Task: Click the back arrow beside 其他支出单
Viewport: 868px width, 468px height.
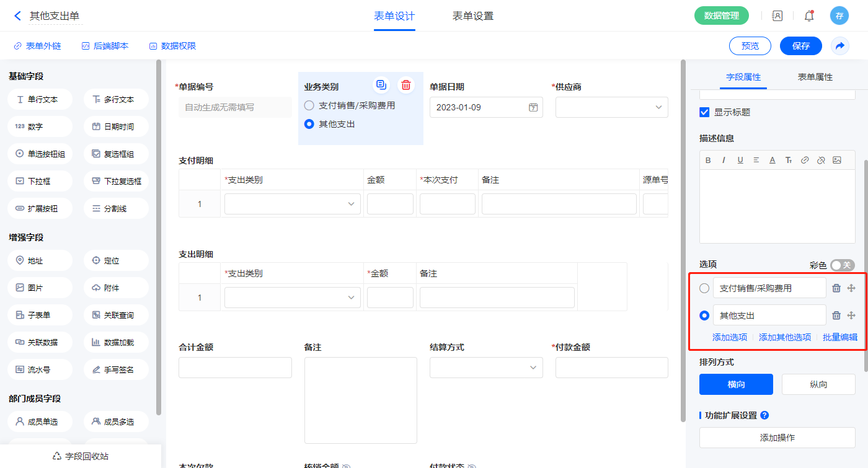Action: point(17,16)
